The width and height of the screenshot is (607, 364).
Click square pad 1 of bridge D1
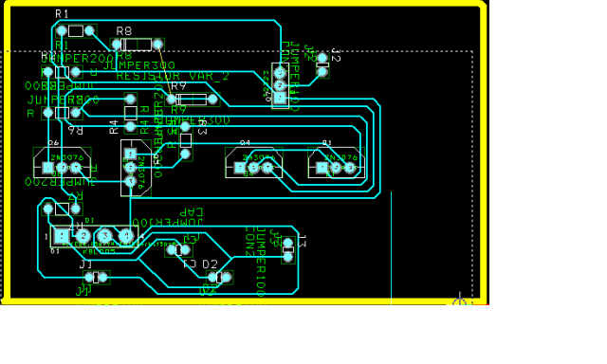tap(62, 236)
